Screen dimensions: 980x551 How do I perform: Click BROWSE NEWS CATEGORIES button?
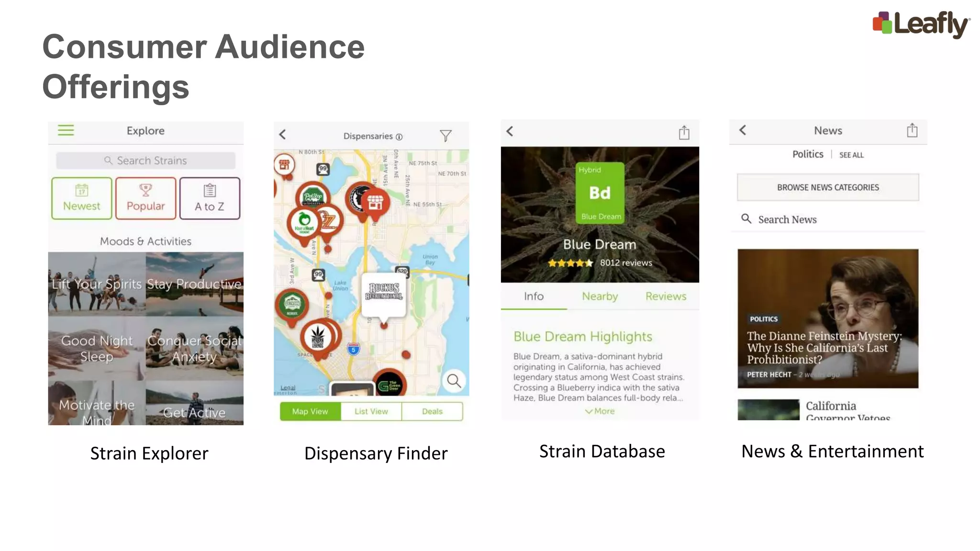pyautogui.click(x=828, y=187)
